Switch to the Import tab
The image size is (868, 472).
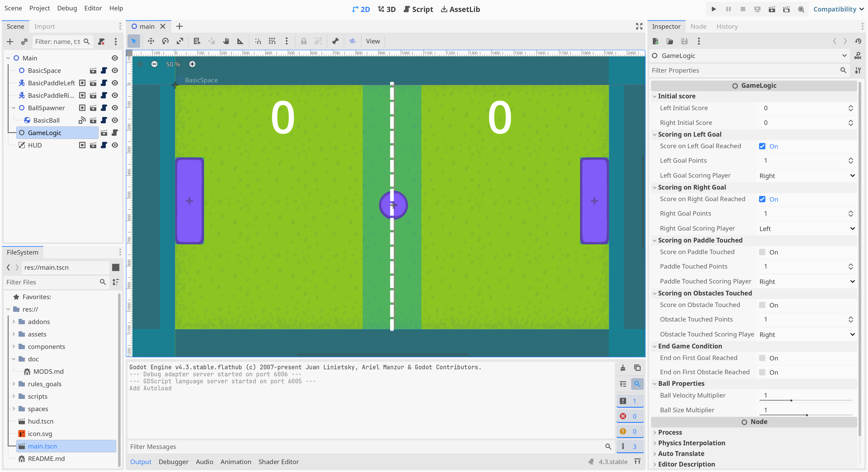tap(44, 26)
